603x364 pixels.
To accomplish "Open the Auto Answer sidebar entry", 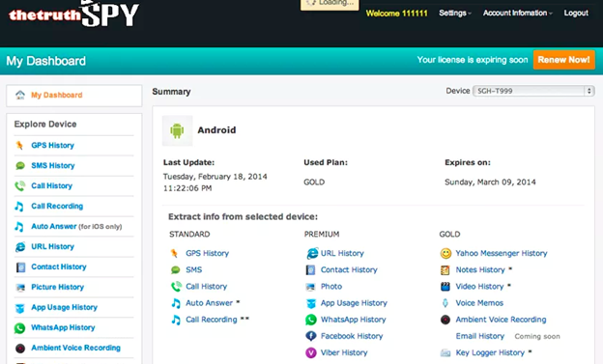I will tap(76, 226).
